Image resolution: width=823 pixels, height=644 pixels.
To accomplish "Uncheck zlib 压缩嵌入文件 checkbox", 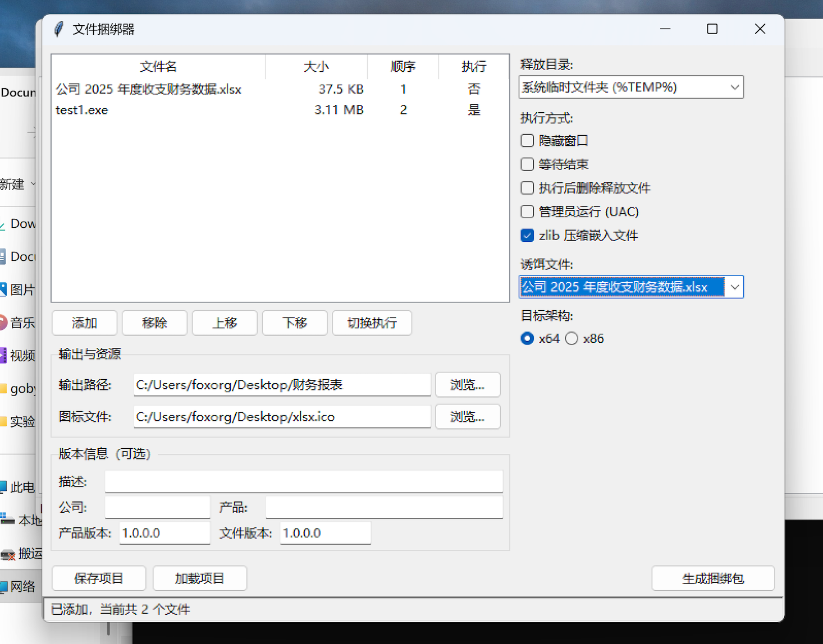I will pyautogui.click(x=527, y=235).
